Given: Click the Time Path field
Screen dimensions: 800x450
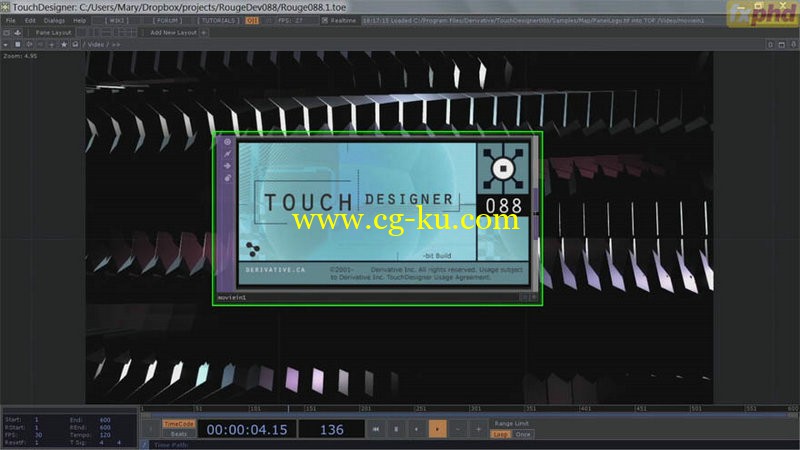Looking at the screenshot, I should coord(474,445).
